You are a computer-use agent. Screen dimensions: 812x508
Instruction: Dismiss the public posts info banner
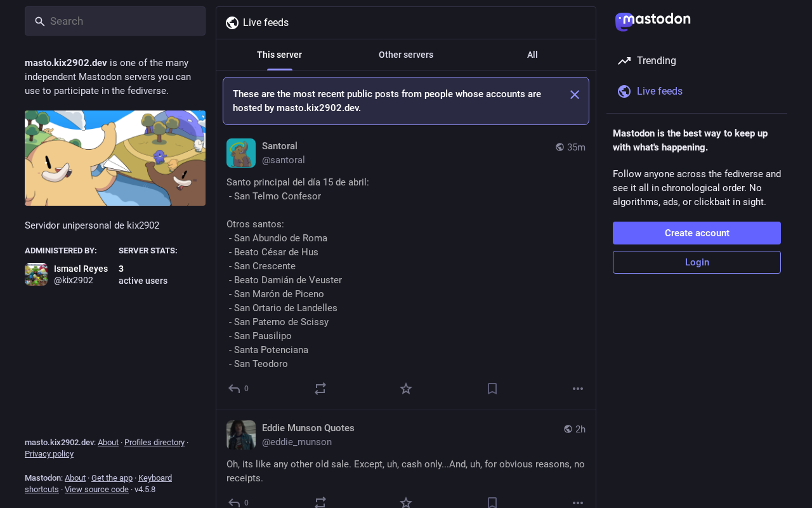575,95
